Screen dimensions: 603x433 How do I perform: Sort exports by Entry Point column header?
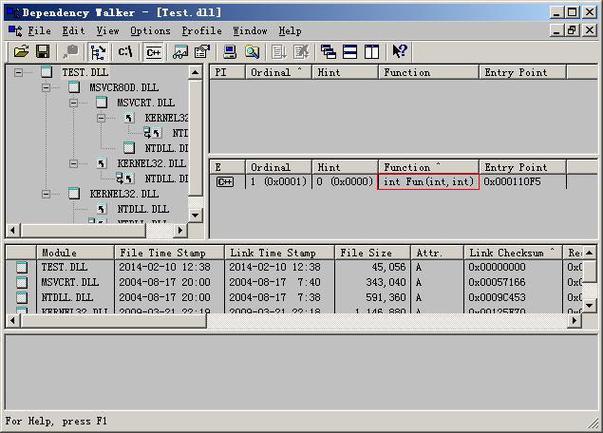click(515, 167)
